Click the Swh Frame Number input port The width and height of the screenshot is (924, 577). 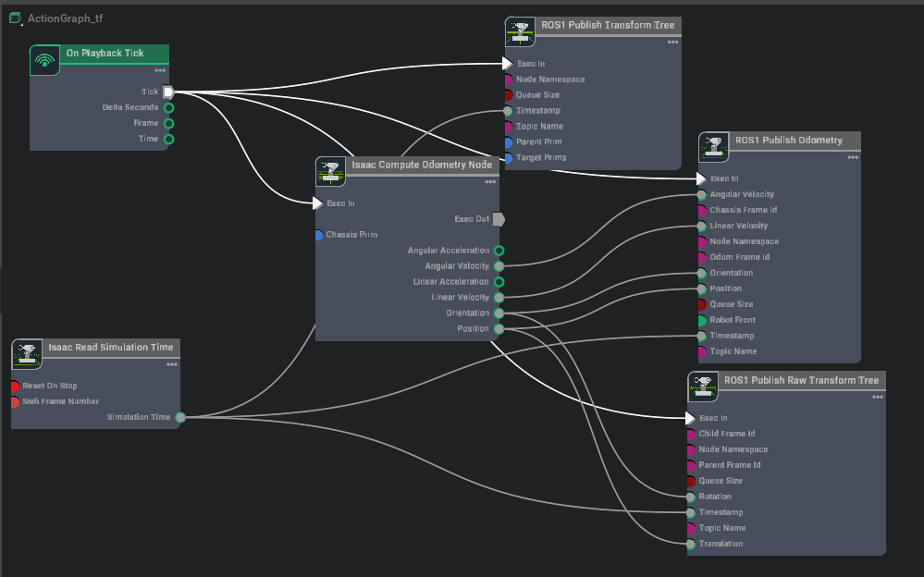pyautogui.click(x=15, y=402)
